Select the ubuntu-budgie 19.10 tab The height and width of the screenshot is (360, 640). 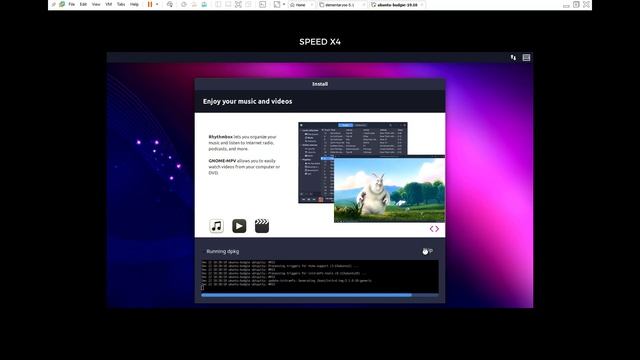click(x=397, y=5)
